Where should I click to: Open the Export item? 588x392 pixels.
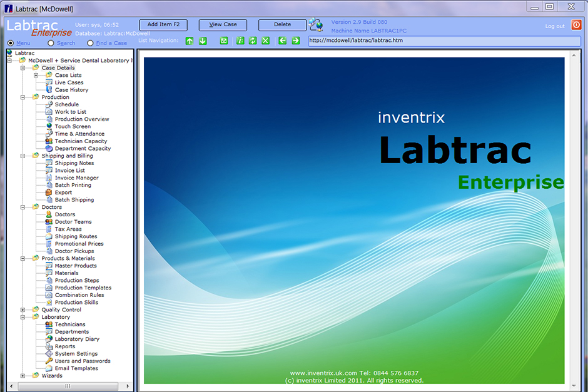point(63,193)
